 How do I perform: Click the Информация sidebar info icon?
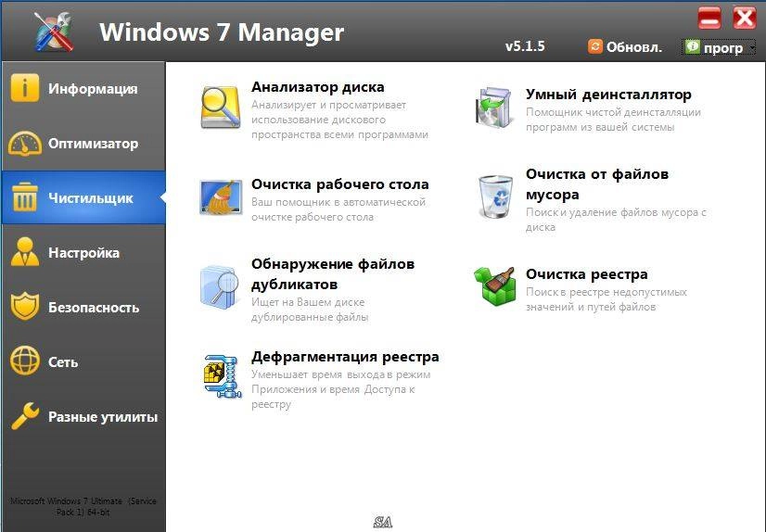(x=24, y=88)
